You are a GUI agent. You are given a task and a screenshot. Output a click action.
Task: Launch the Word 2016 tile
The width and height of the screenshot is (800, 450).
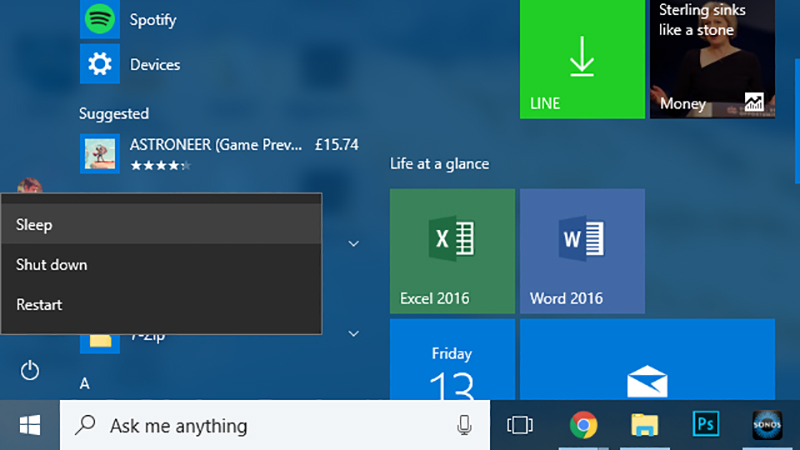[x=582, y=251]
